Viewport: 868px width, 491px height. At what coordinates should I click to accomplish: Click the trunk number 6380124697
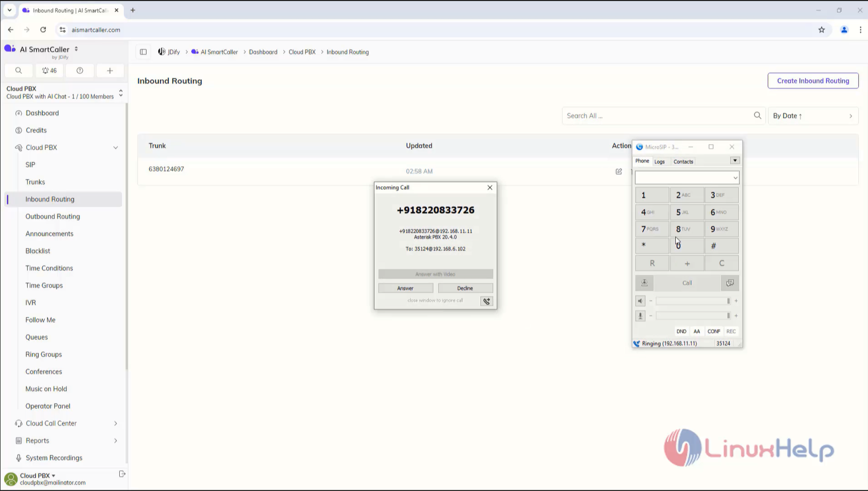pyautogui.click(x=166, y=169)
